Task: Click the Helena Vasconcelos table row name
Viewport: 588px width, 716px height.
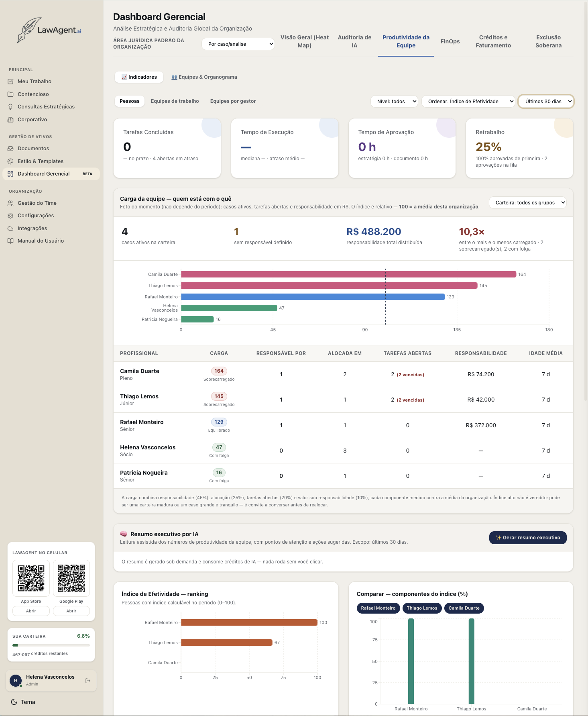Action: click(148, 447)
